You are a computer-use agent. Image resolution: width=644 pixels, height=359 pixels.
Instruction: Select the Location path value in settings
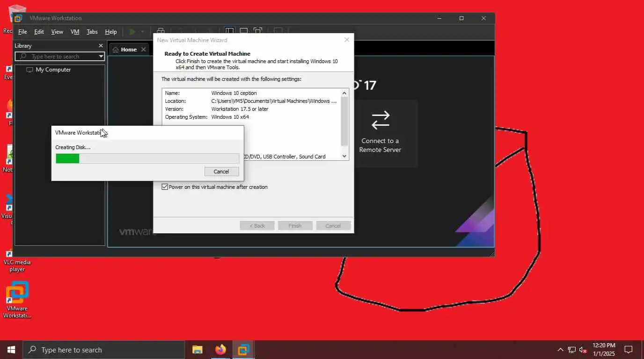tap(274, 101)
